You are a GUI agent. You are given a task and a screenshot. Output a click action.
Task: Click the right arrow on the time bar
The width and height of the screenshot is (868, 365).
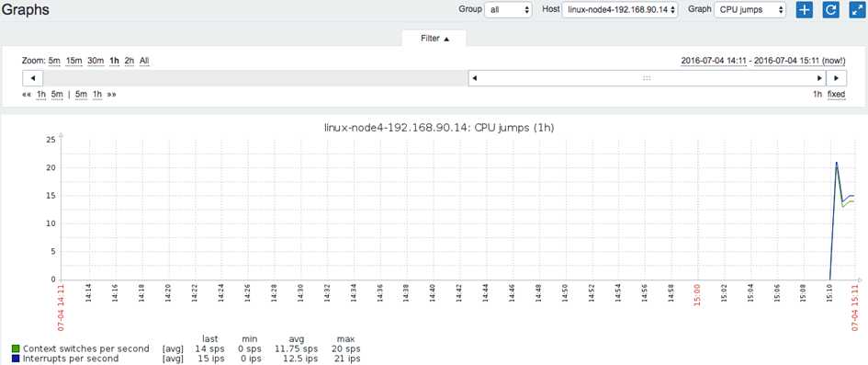point(836,78)
